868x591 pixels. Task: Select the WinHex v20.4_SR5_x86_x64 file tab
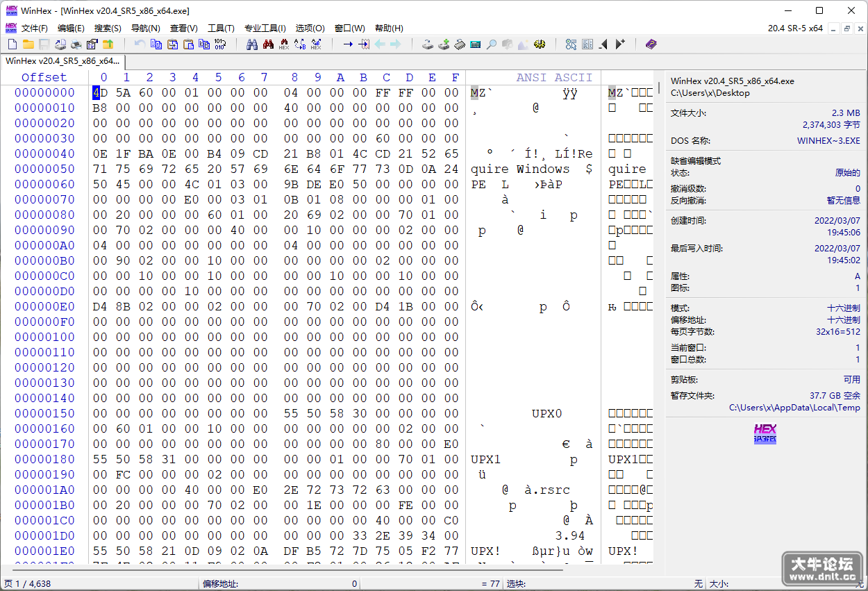pos(62,61)
